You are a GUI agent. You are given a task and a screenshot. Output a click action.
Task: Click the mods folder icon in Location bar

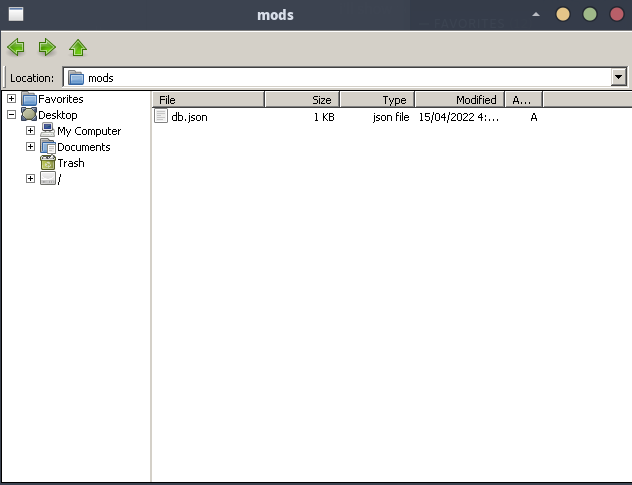[76, 78]
